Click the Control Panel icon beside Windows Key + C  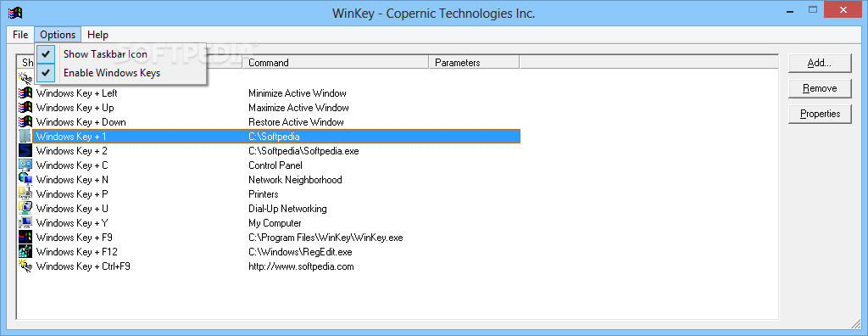[x=25, y=165]
